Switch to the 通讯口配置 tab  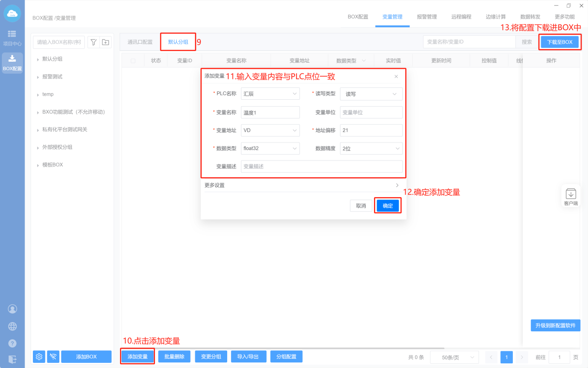click(140, 42)
